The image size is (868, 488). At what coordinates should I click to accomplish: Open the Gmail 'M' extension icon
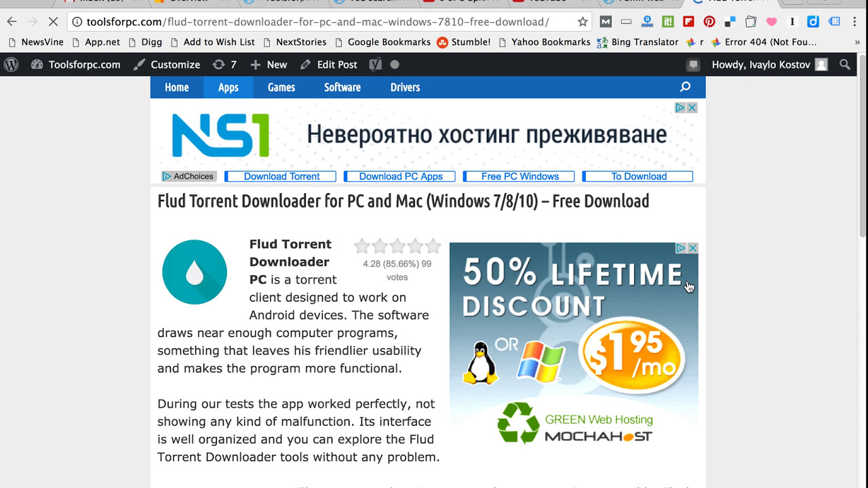pyautogui.click(x=606, y=22)
